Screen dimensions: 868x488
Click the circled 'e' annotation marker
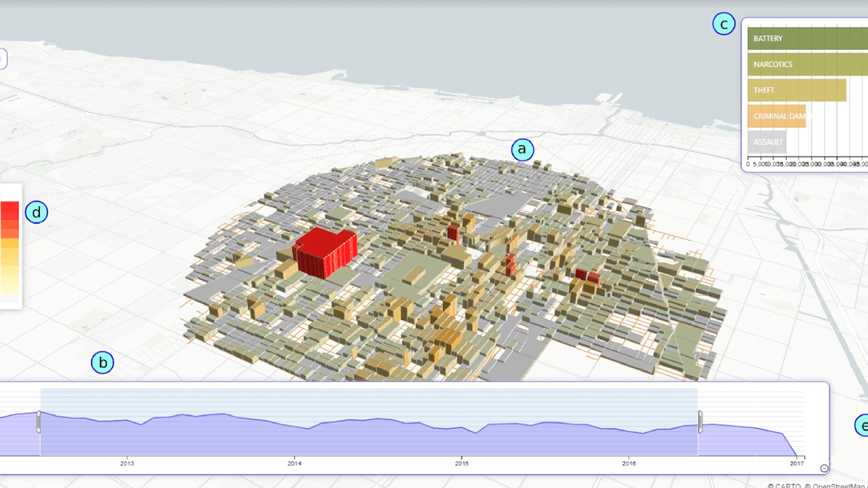(861, 426)
